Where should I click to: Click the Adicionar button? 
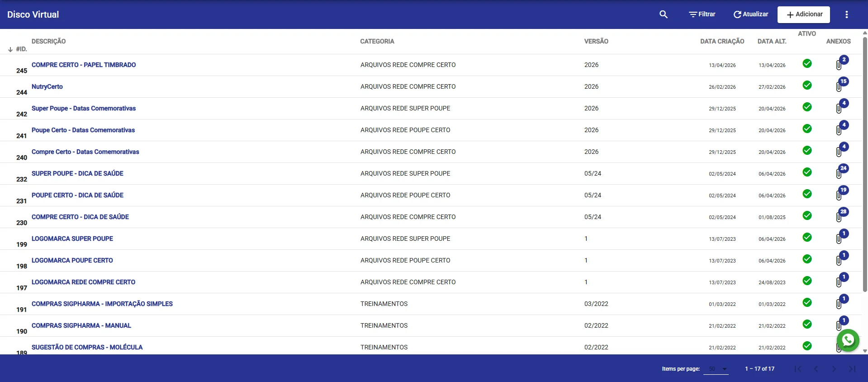point(804,14)
